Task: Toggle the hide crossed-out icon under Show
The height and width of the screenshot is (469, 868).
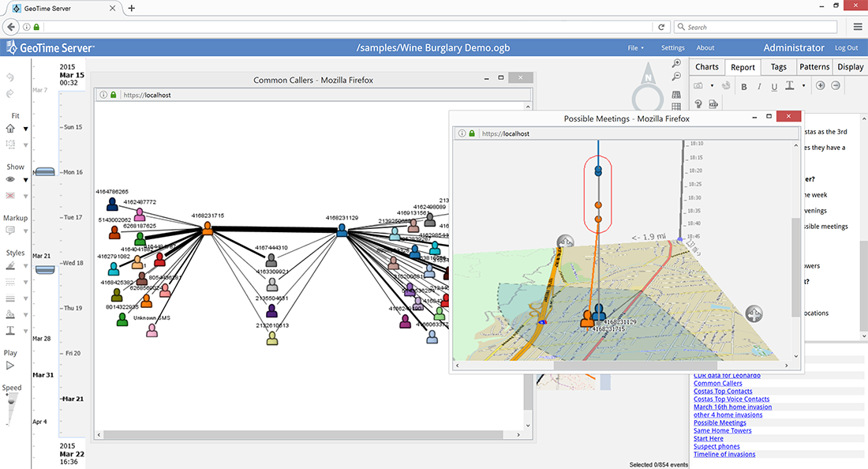Action: point(10,196)
